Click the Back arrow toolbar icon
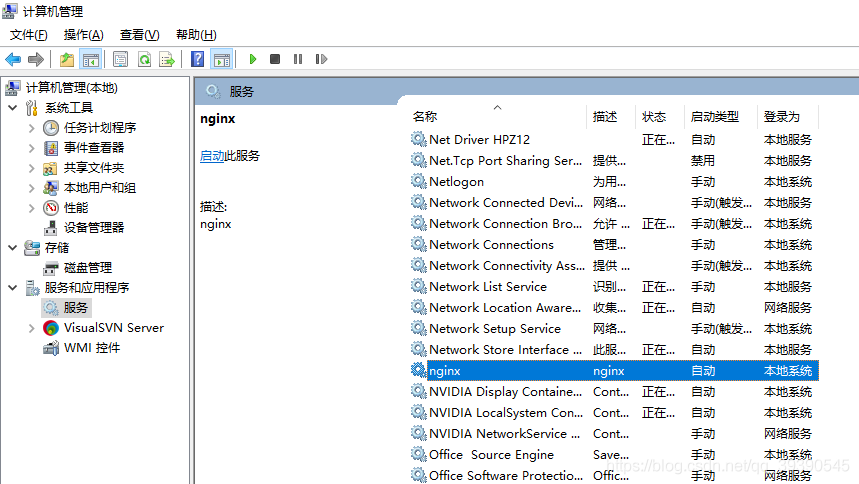 14,60
